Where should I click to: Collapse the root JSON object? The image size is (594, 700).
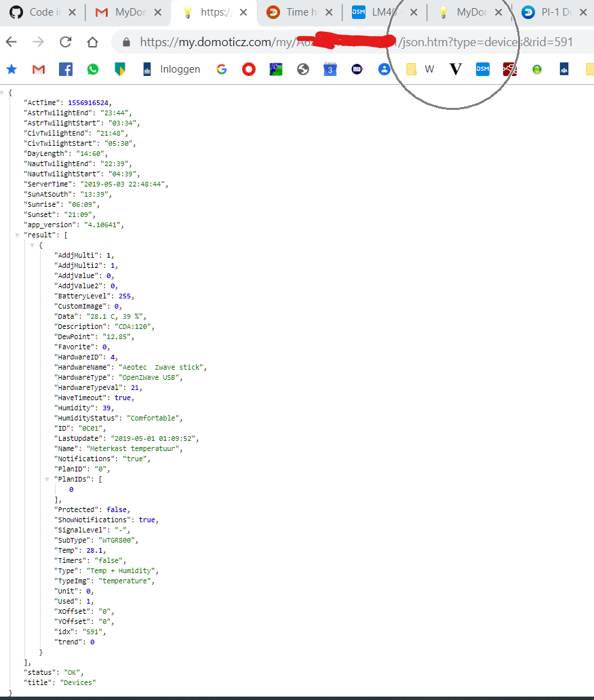(2, 93)
